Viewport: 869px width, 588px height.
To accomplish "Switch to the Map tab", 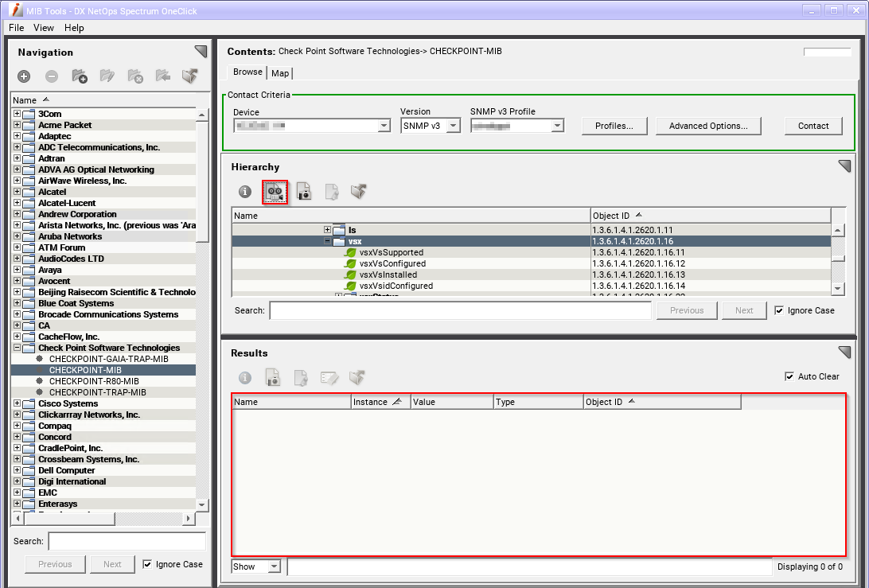I will coord(280,73).
